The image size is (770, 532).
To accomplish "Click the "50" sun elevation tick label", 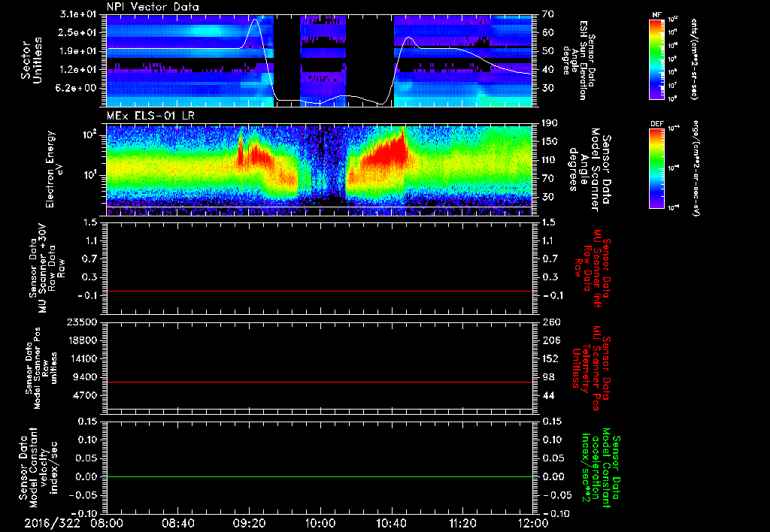I will 548,51.
